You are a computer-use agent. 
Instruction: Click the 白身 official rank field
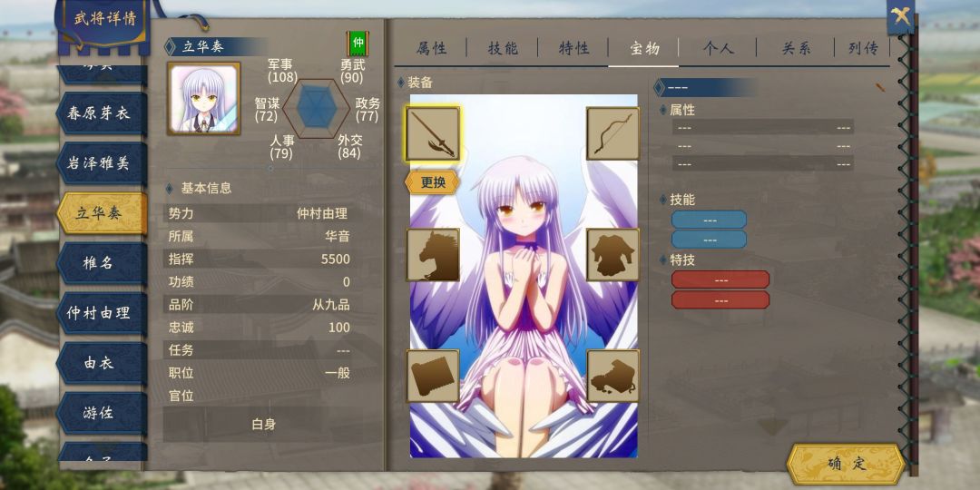pos(263,425)
